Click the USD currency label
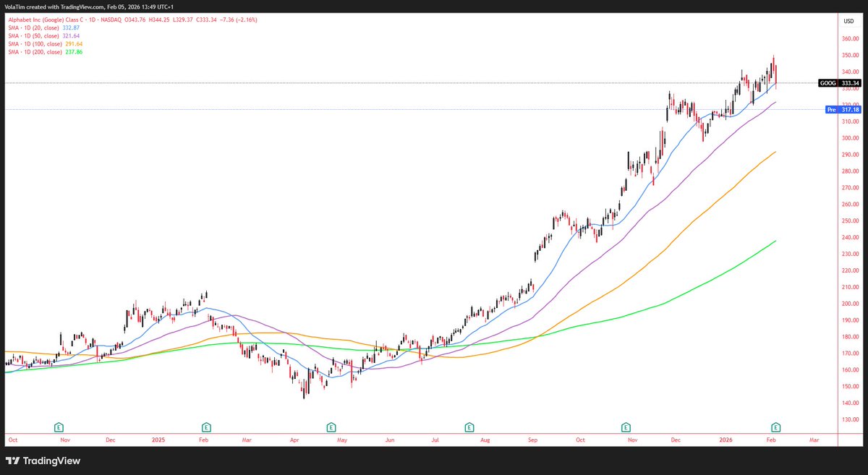 [x=848, y=20]
